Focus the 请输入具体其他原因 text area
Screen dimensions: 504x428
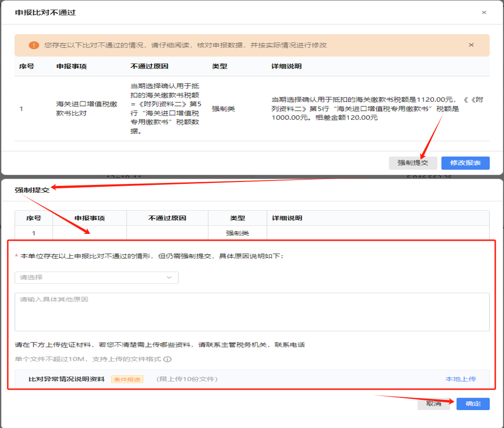(252, 312)
